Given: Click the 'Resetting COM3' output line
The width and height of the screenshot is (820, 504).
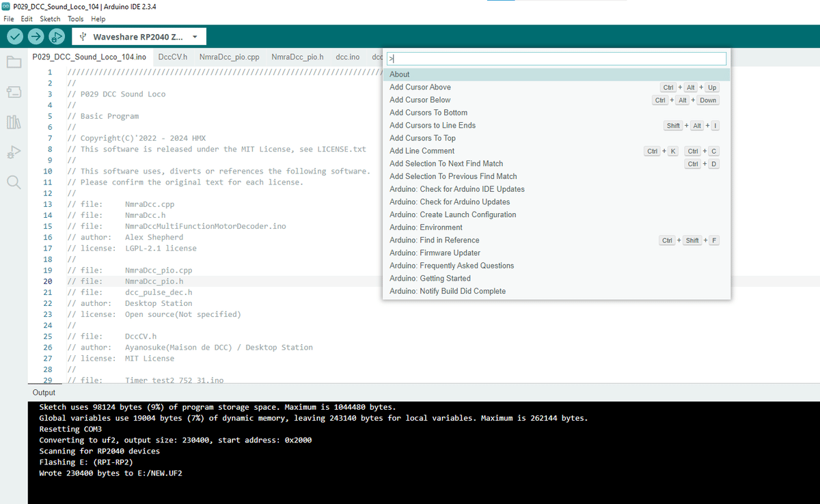Looking at the screenshot, I should click(x=70, y=429).
